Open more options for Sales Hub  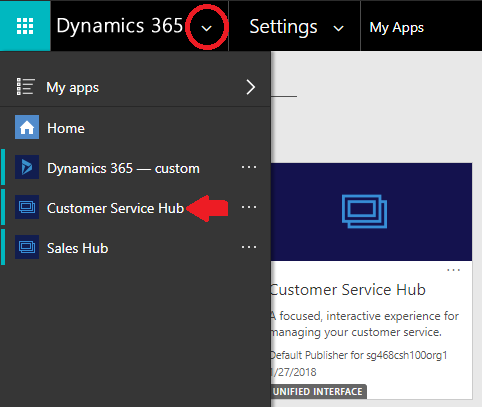coord(249,247)
